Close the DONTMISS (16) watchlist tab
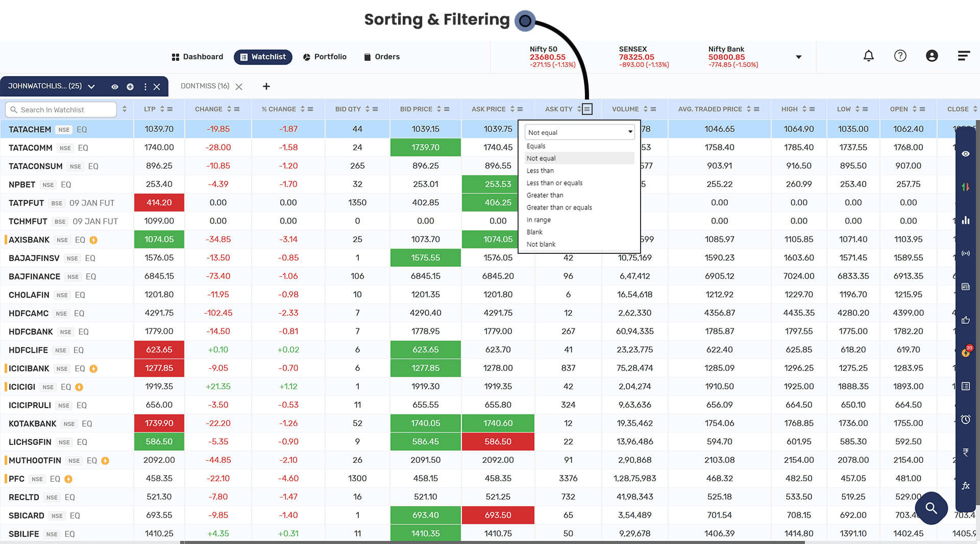 [x=239, y=87]
